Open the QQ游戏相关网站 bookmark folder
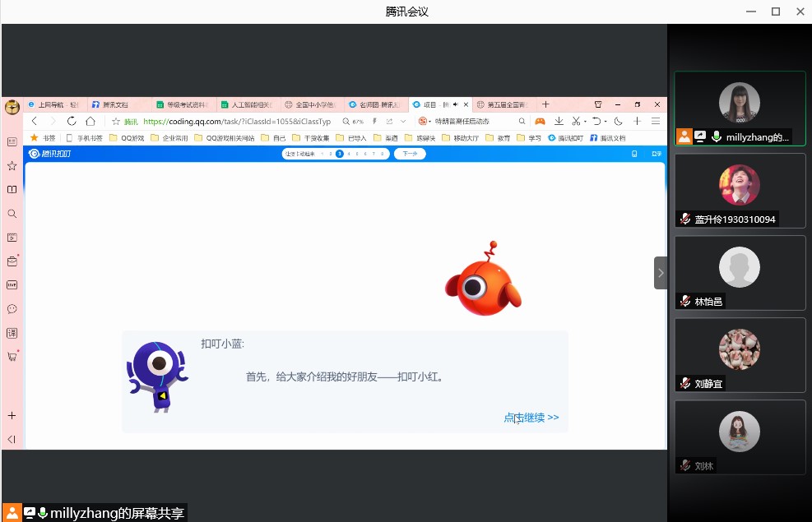Viewport: 812px width, 522px height. tap(225, 138)
